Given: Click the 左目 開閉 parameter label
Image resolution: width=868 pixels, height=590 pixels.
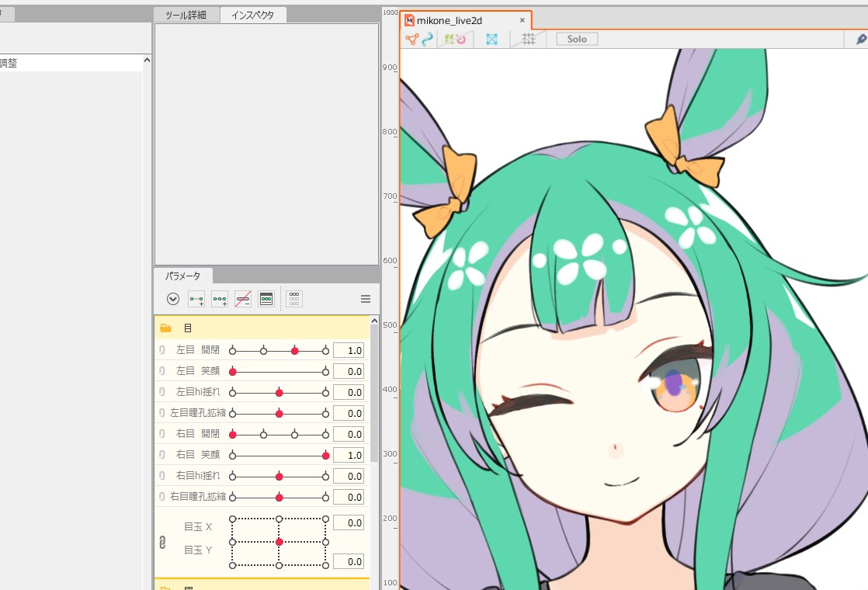Looking at the screenshot, I should point(198,350).
